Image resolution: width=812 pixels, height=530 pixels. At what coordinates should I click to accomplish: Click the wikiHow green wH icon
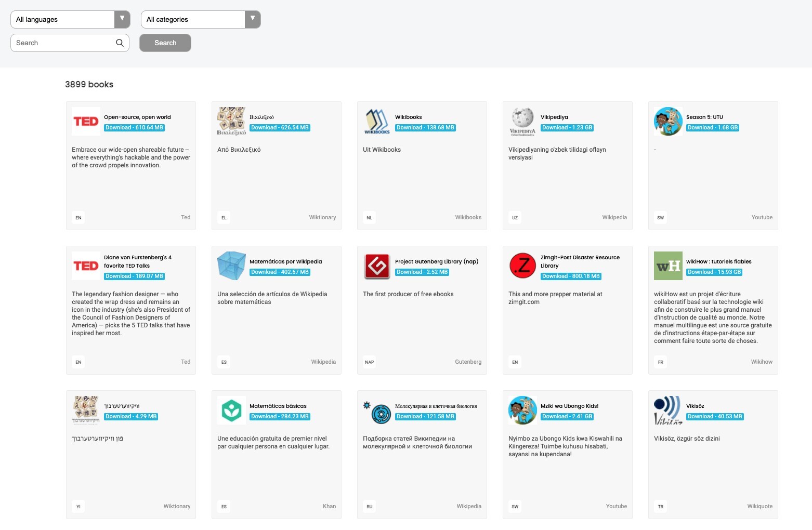click(668, 266)
